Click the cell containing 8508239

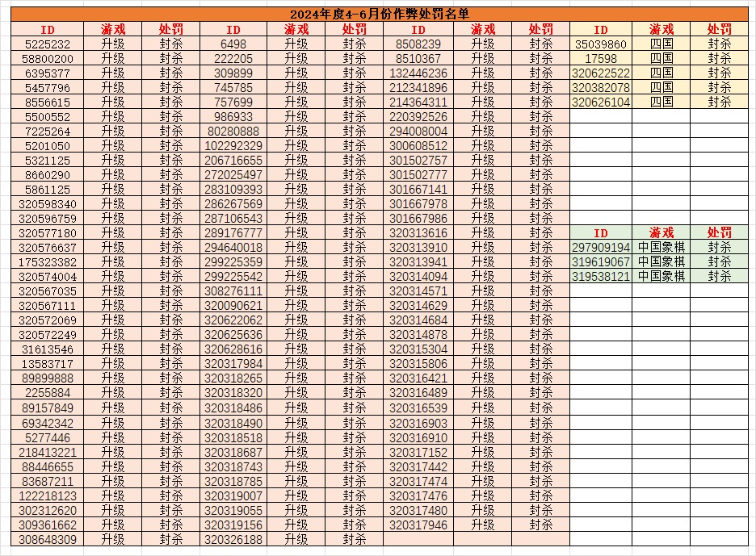(418, 44)
